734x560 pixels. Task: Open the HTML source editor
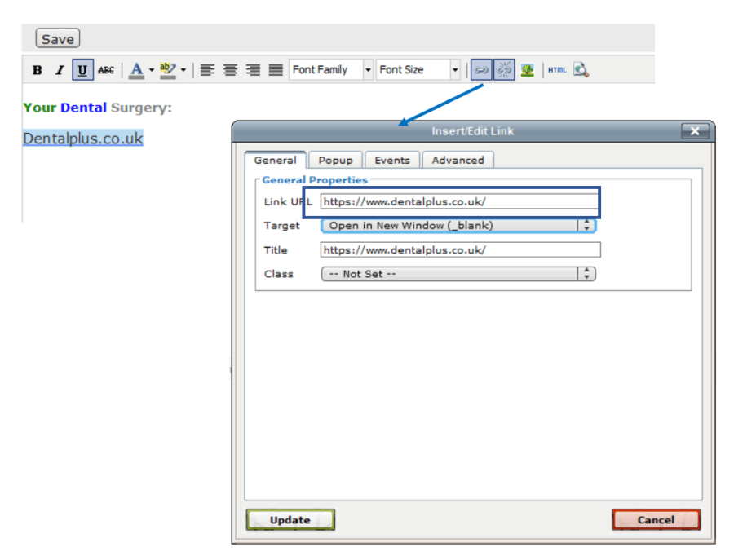pyautogui.click(x=557, y=70)
